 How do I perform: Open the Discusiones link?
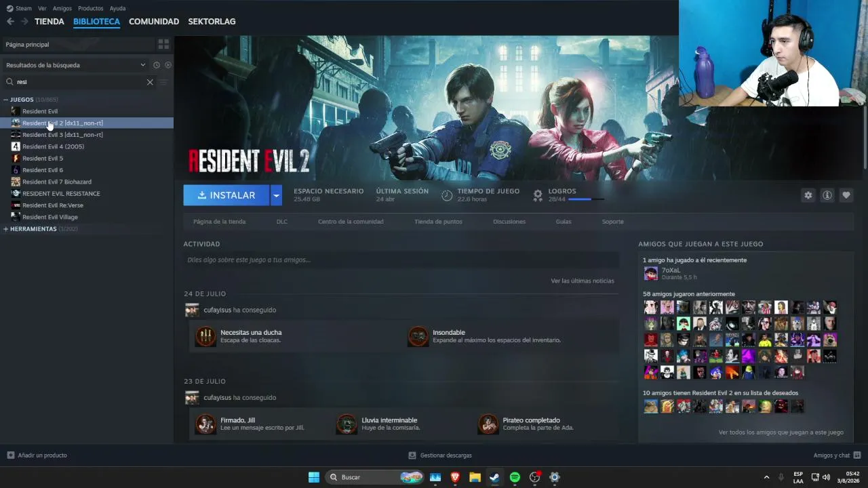pyautogui.click(x=509, y=222)
